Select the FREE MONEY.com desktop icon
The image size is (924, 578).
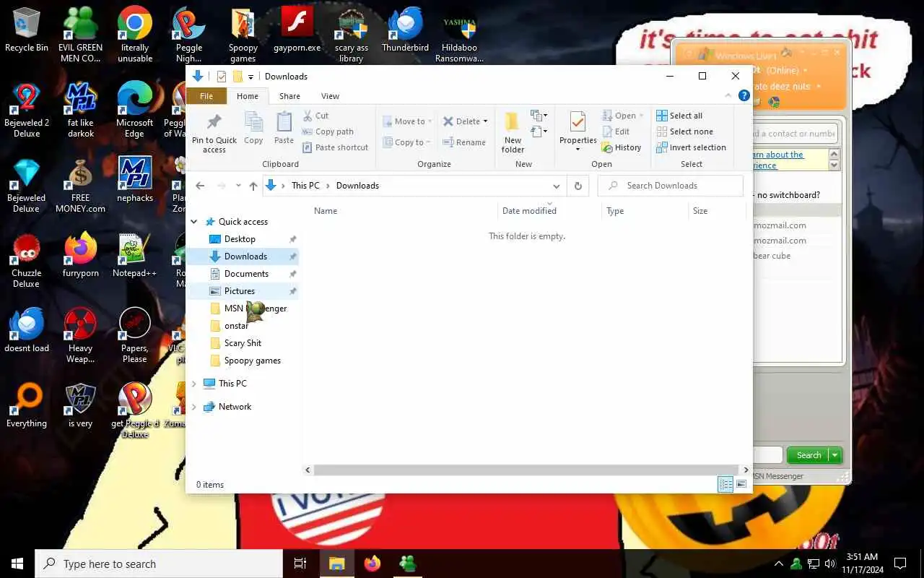pyautogui.click(x=80, y=185)
